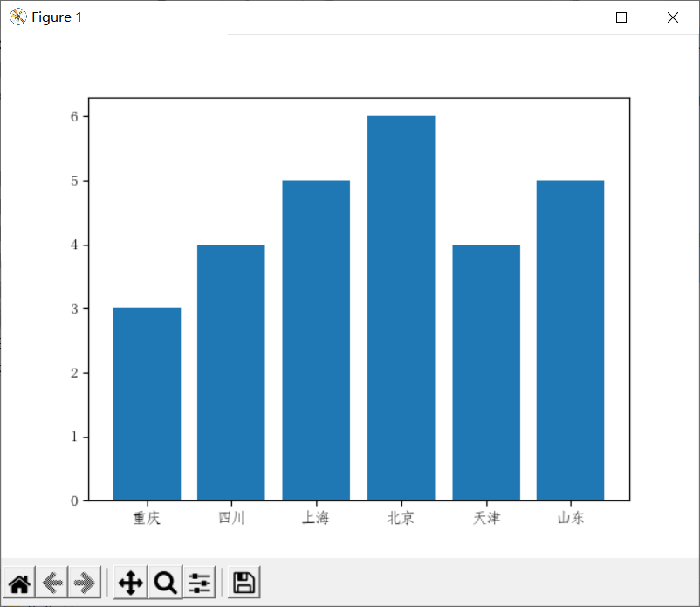Click the y-axis tick label 1

pyautogui.click(x=74, y=437)
